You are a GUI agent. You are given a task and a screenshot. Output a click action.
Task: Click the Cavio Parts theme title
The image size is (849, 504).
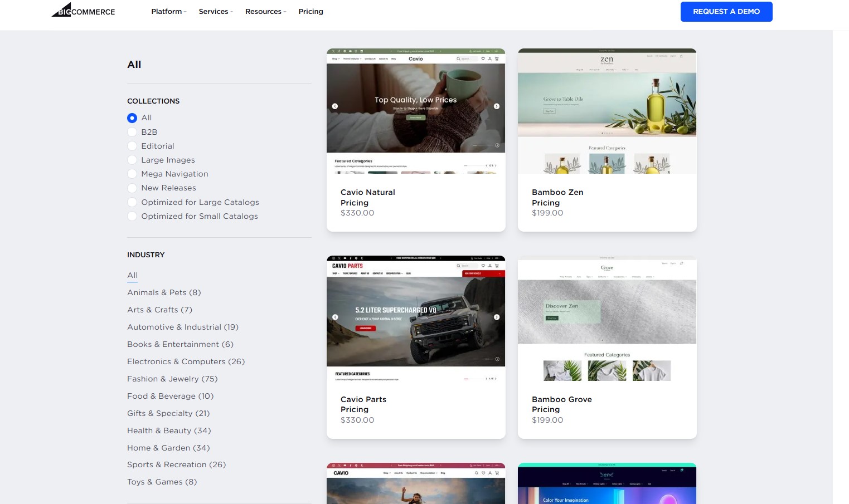pyautogui.click(x=363, y=399)
